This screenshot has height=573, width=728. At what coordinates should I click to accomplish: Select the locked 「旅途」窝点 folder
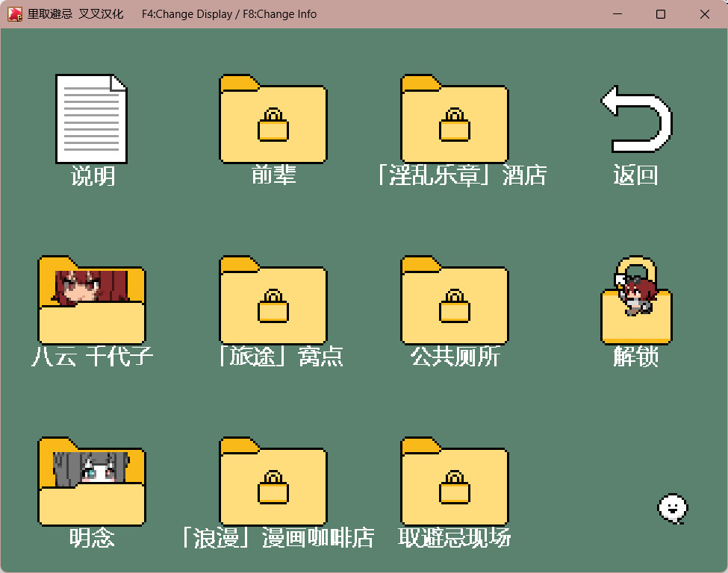273,301
